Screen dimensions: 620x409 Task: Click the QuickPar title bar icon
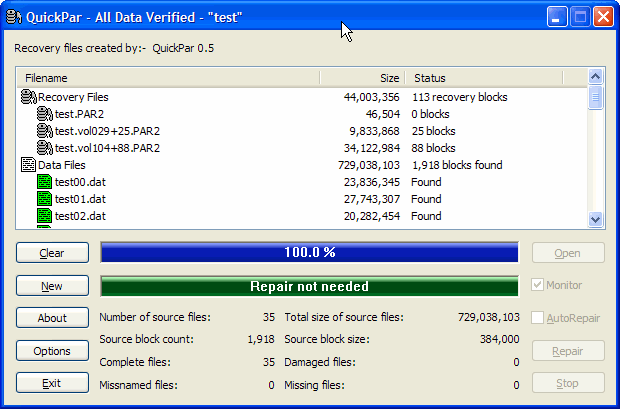(14, 17)
